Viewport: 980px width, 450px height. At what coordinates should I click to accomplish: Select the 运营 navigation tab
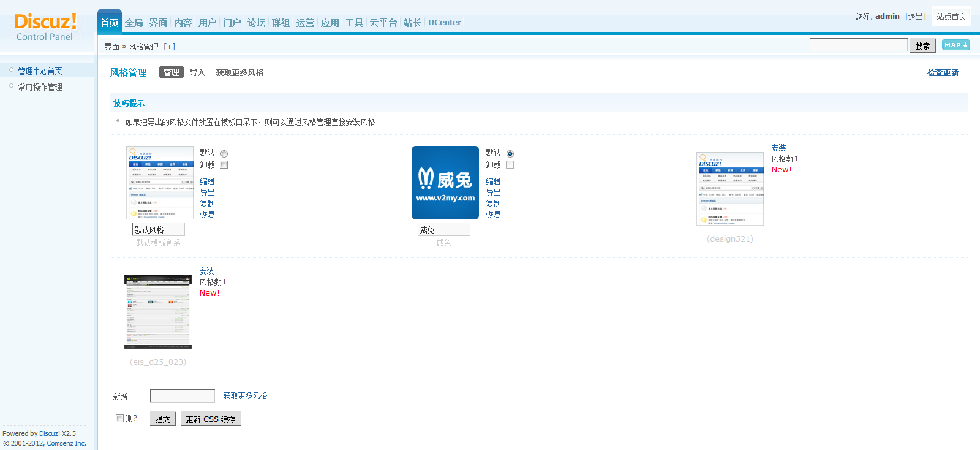point(306,23)
